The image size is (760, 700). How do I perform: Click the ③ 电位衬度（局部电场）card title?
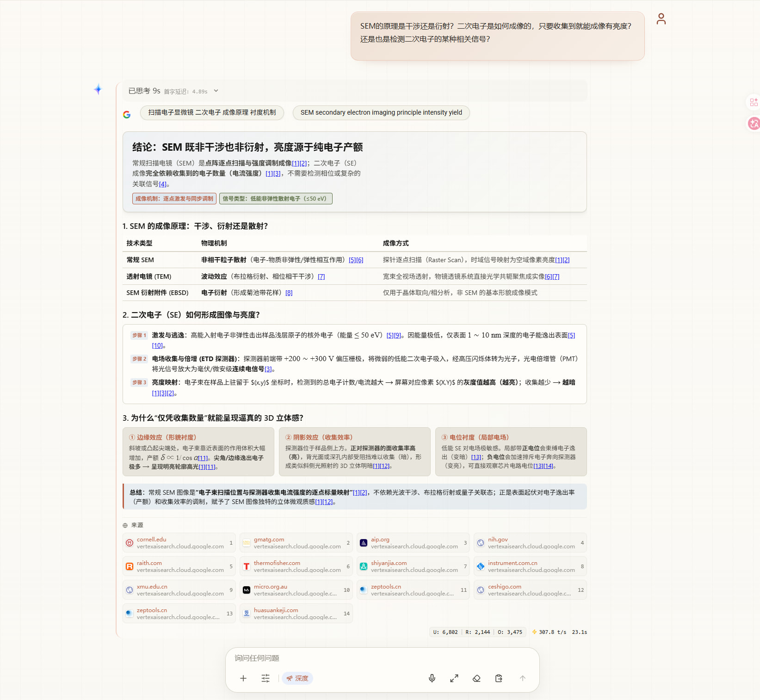476,437
